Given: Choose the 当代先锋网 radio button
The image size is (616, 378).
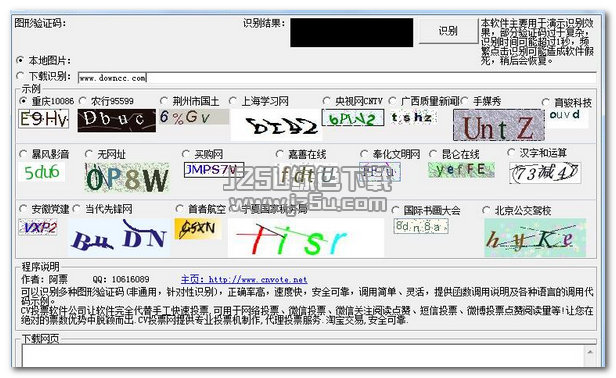Looking at the screenshot, I should (77, 209).
